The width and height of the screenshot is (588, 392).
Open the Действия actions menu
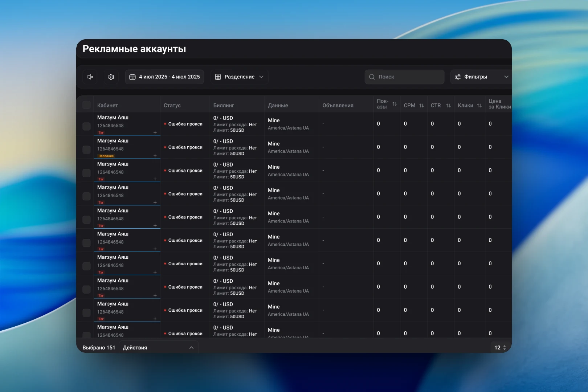pos(158,348)
